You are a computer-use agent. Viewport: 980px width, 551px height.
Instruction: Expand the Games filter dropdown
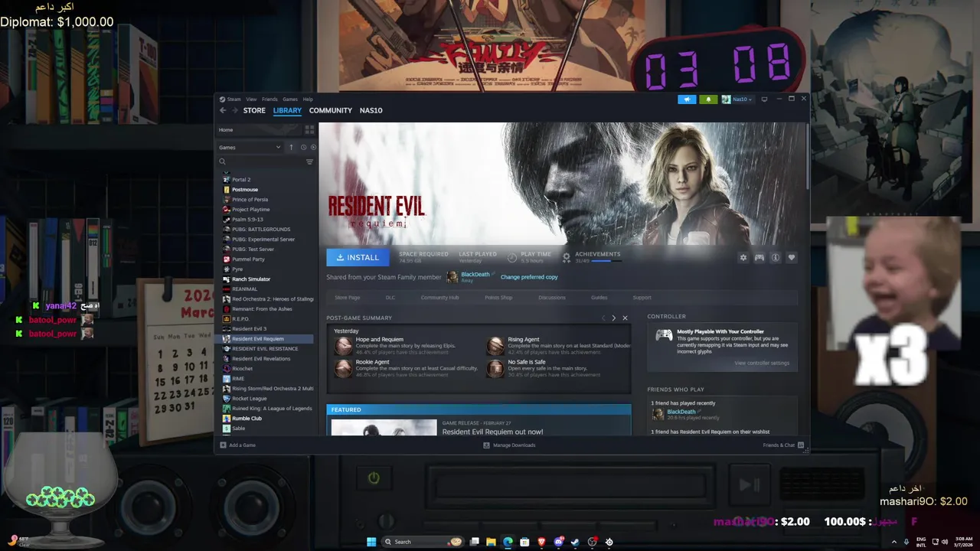pyautogui.click(x=250, y=147)
